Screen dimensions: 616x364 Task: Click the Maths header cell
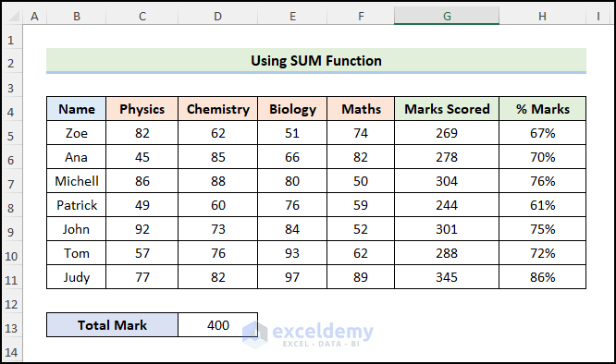(x=361, y=109)
